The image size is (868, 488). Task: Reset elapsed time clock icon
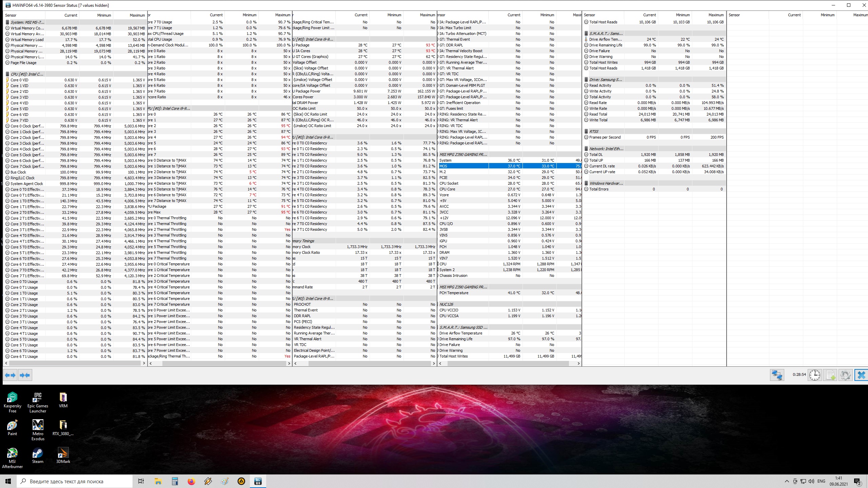(814, 375)
